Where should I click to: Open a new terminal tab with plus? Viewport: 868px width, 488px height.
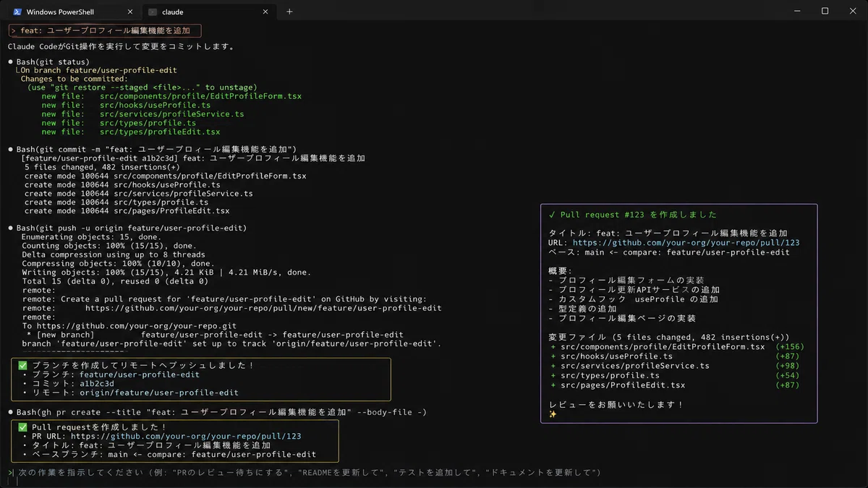click(x=289, y=12)
